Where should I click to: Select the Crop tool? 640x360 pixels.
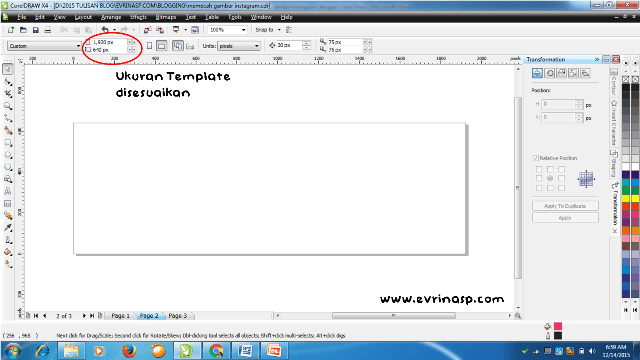coord(8,94)
